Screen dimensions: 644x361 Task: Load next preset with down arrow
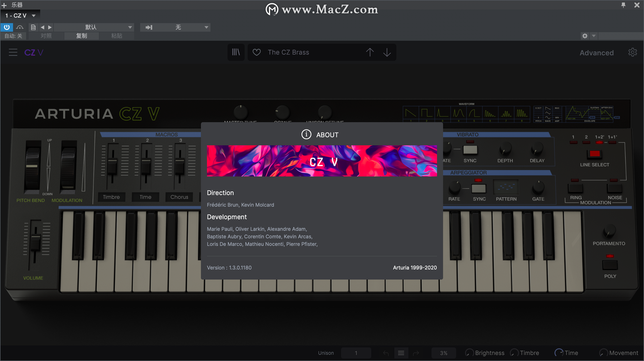[387, 52]
